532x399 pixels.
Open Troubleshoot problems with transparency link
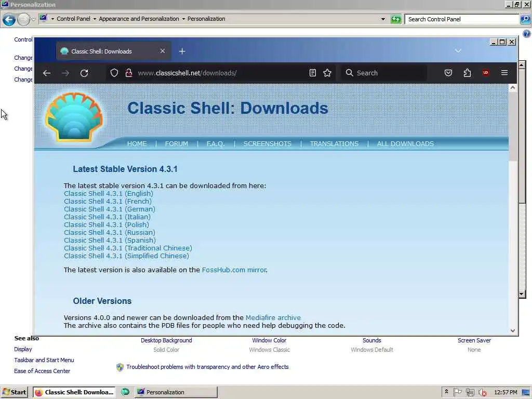pos(207,367)
